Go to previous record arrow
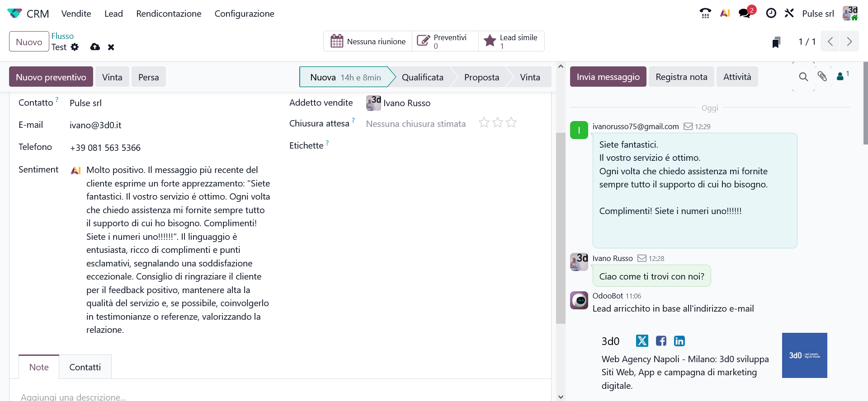 point(830,42)
